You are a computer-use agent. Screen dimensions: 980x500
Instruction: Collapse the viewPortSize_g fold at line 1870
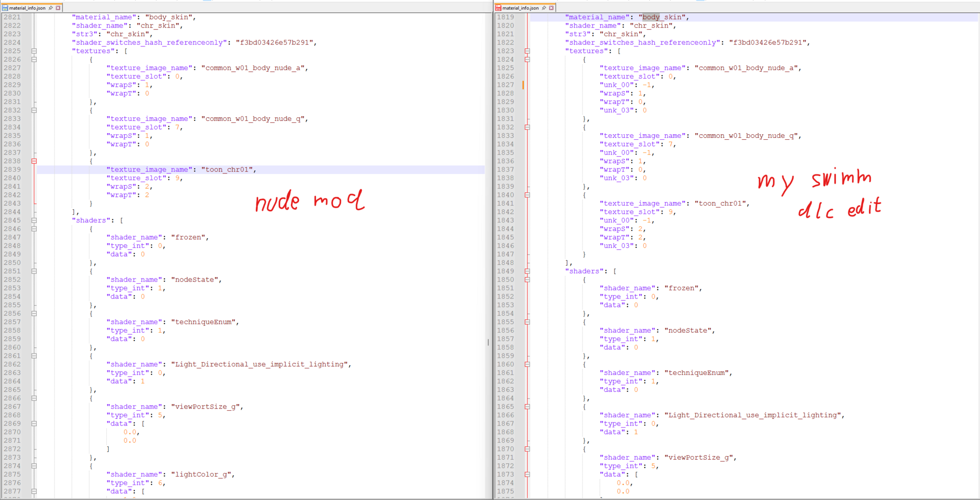(x=527, y=449)
